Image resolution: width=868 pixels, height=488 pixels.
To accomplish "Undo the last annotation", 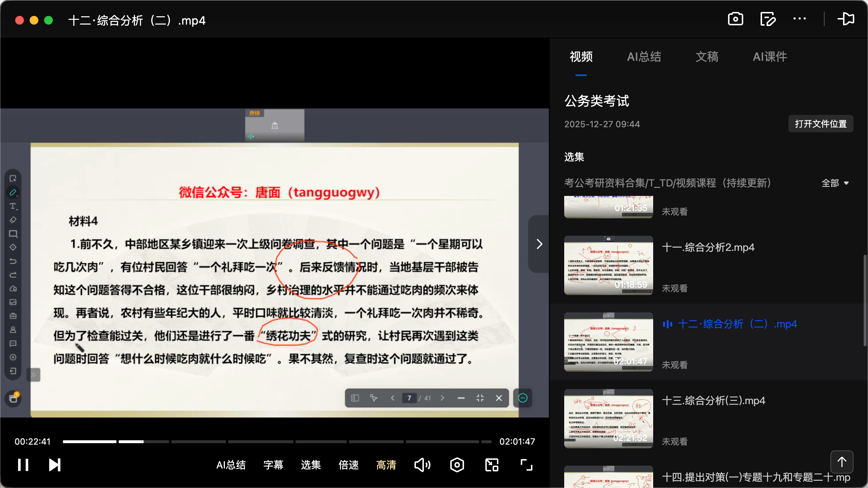I will coord(13,261).
